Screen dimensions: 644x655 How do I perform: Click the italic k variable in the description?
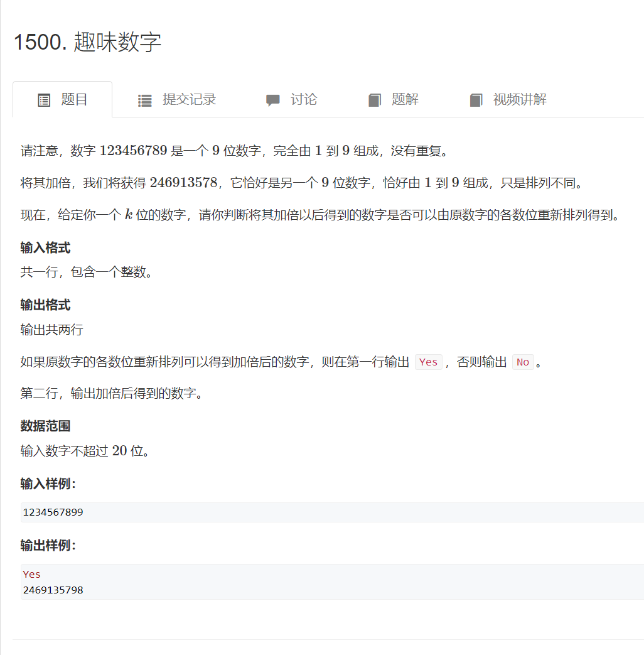point(129,214)
